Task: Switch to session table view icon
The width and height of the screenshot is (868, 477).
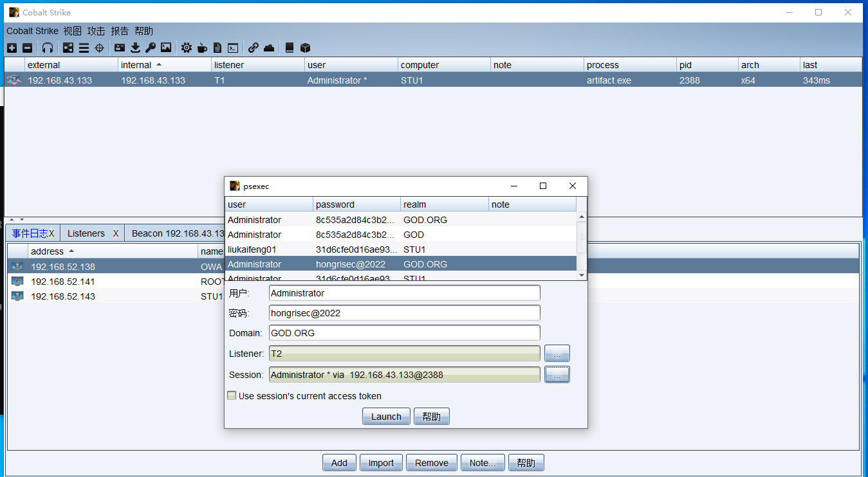Action: tap(84, 48)
